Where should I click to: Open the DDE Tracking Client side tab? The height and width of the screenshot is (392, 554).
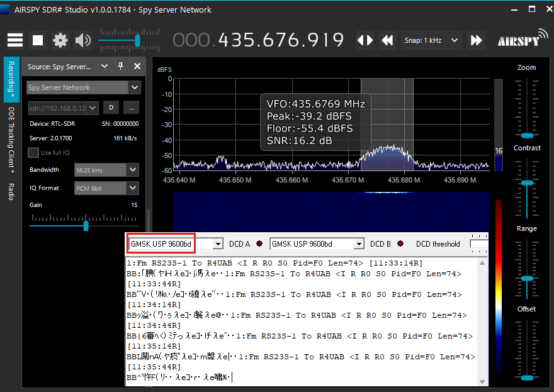pyautogui.click(x=11, y=140)
